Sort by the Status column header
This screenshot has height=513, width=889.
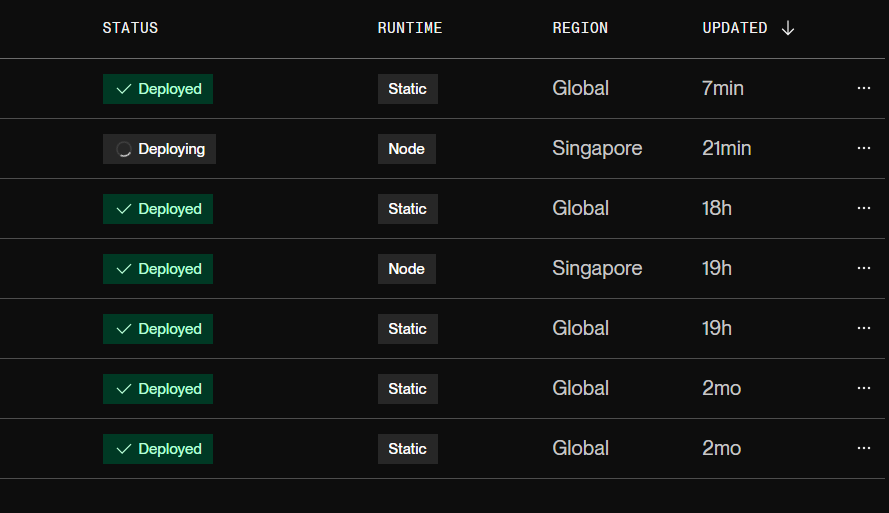[x=130, y=28]
